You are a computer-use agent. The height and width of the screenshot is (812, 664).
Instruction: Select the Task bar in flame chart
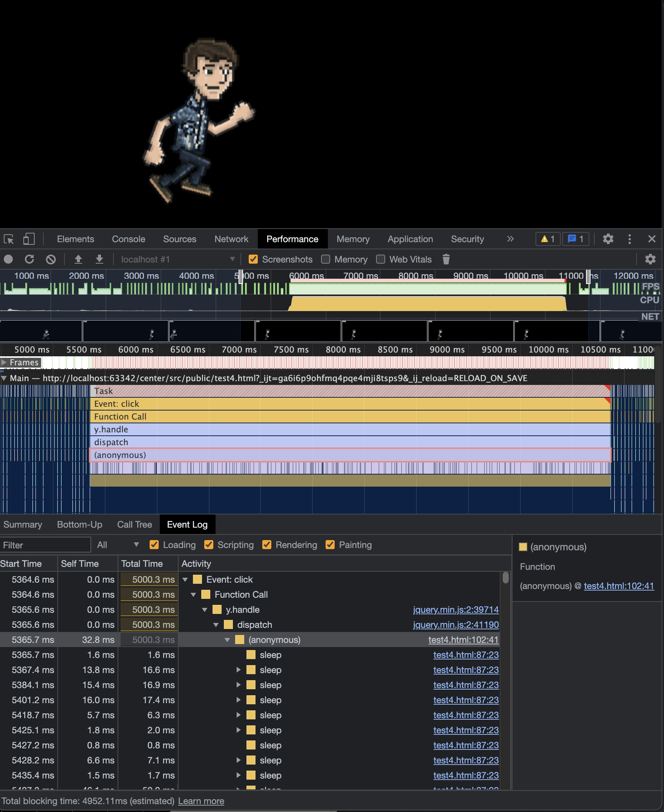tap(350, 391)
